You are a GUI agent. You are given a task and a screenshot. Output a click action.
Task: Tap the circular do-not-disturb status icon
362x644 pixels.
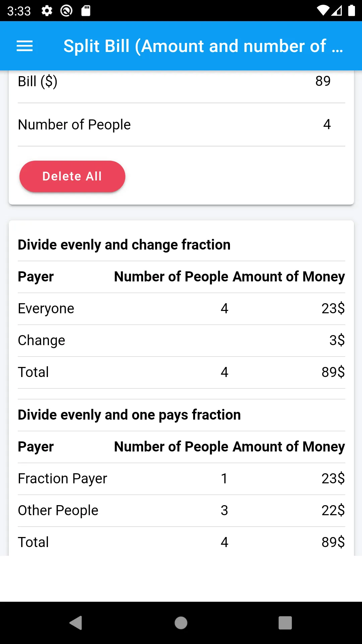click(66, 11)
